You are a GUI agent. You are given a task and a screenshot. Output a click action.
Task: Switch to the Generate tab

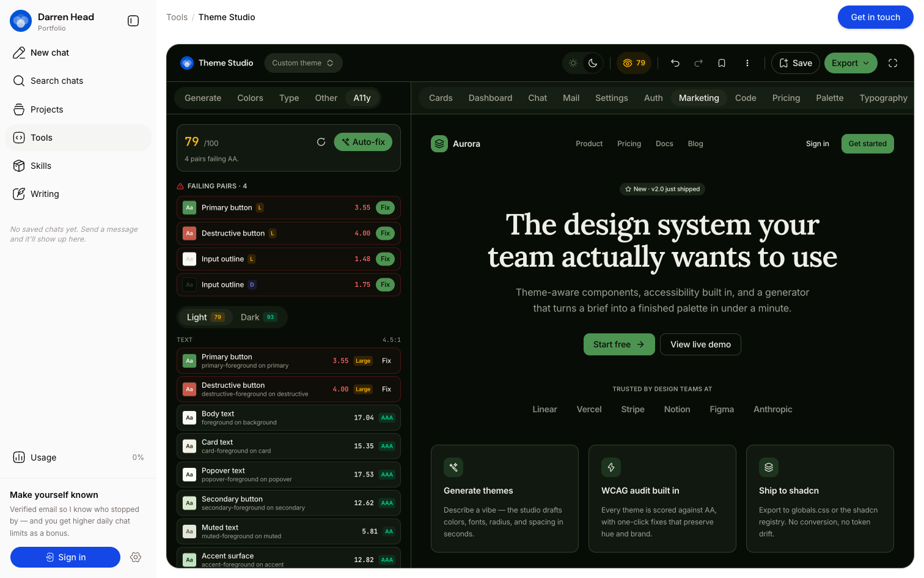tap(203, 98)
